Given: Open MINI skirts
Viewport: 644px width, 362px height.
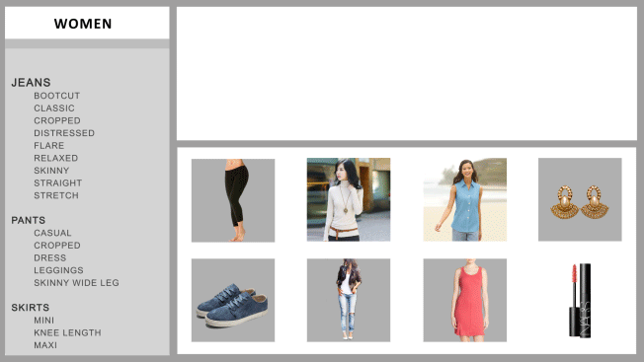Looking at the screenshot, I should pos(43,321).
